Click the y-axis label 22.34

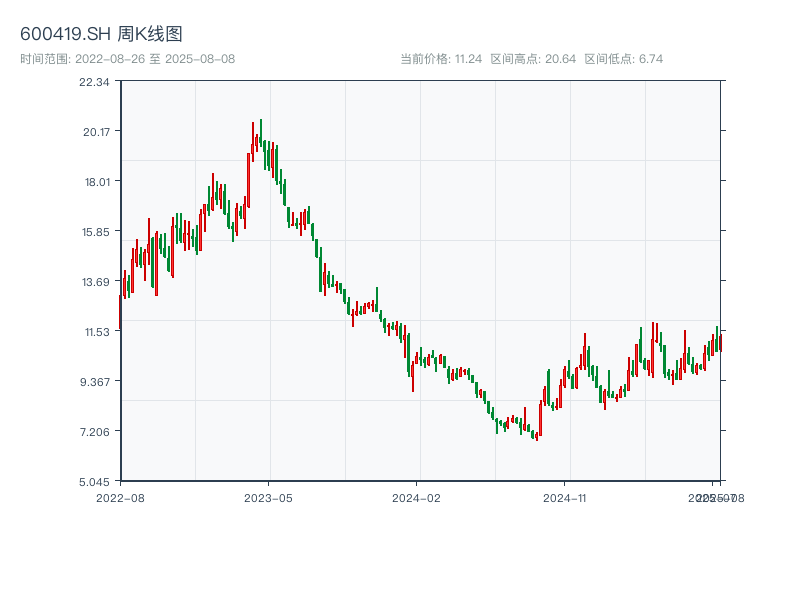point(94,82)
